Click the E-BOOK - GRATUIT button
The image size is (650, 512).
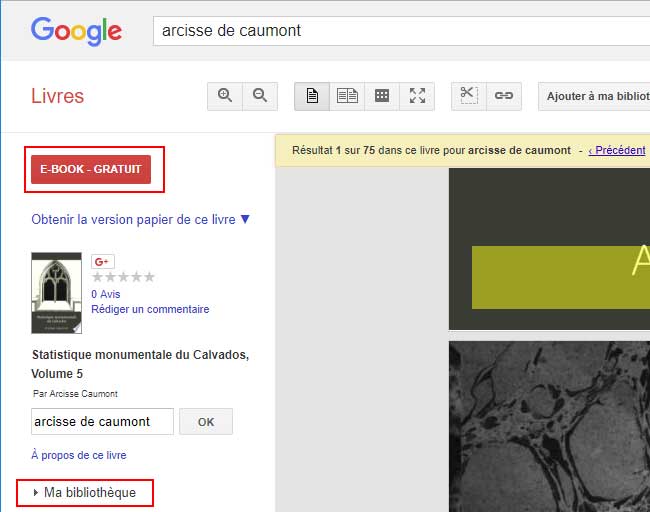(x=91, y=169)
